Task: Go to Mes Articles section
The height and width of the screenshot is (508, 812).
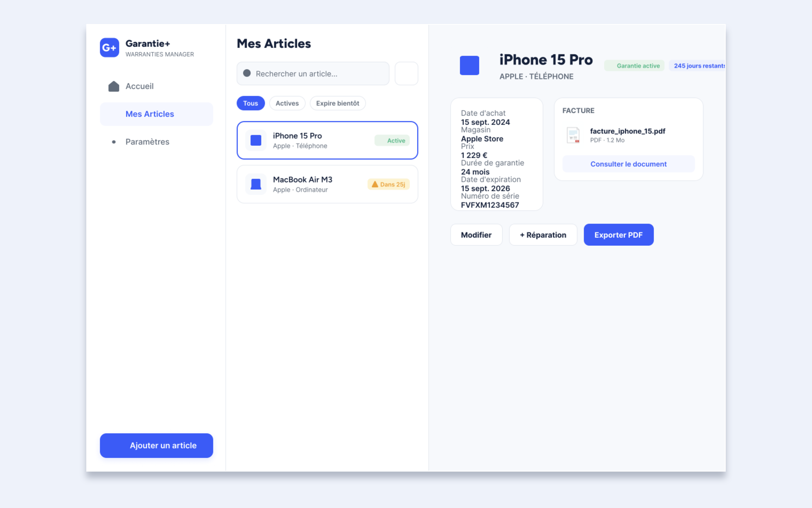Action: [156, 114]
